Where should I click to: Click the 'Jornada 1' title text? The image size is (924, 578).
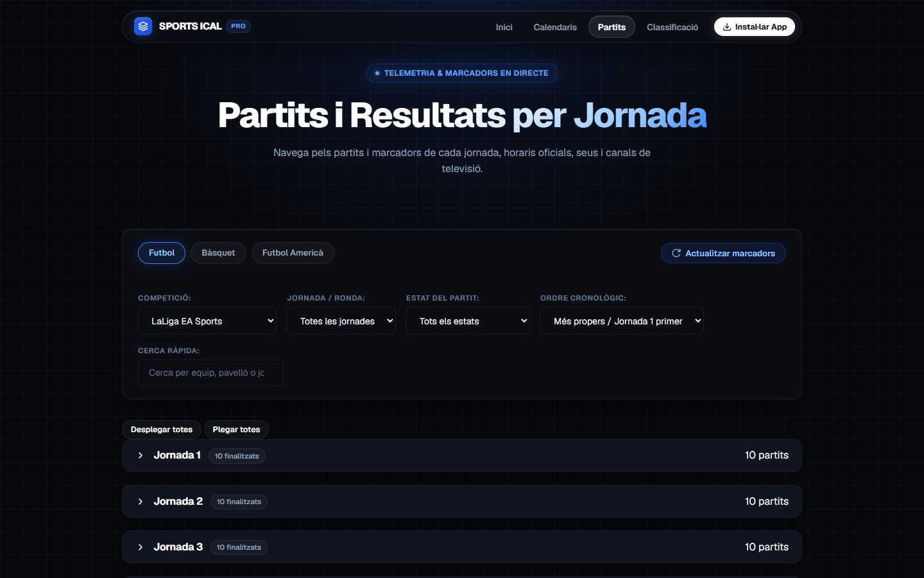[177, 455]
